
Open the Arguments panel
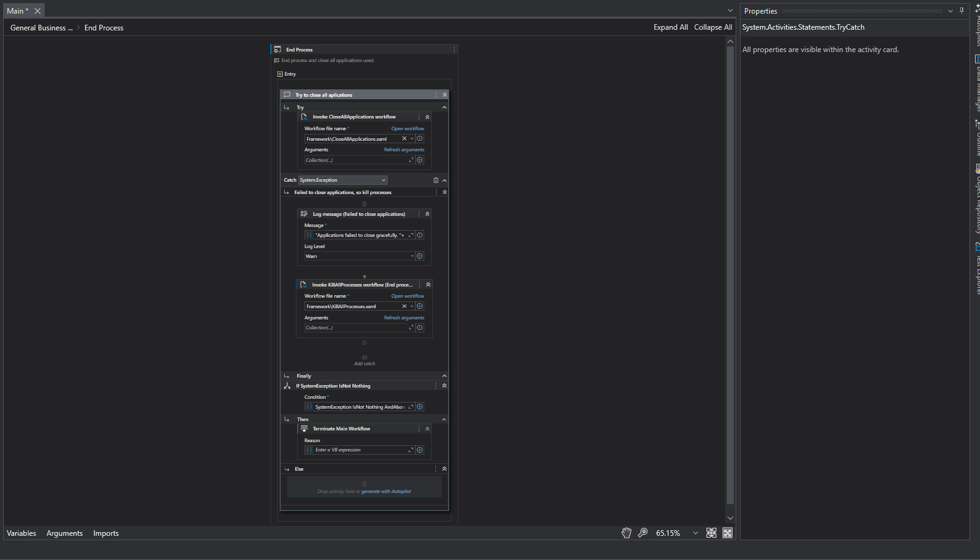click(65, 533)
